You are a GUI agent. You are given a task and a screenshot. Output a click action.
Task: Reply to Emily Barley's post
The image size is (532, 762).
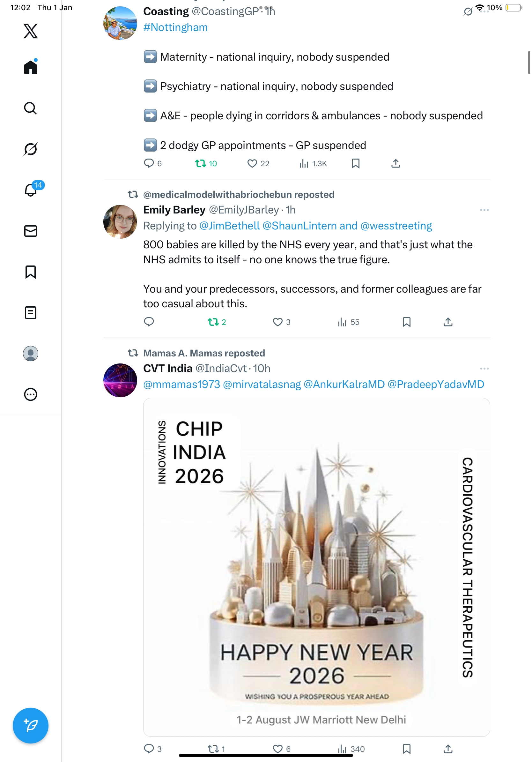click(x=149, y=322)
